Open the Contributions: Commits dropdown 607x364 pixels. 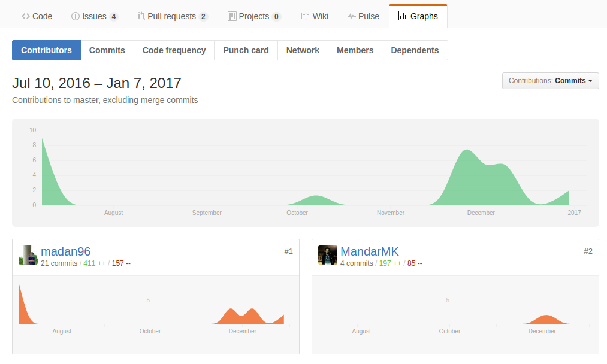(550, 80)
